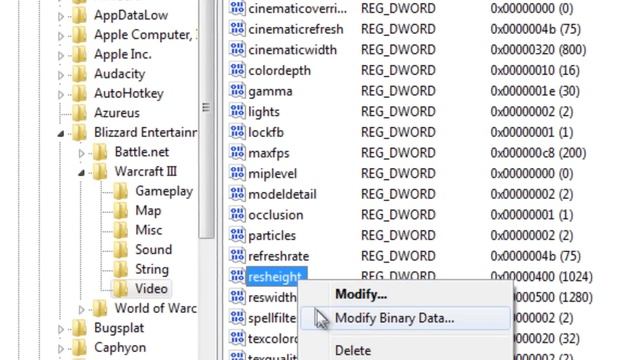640x360 pixels.
Task: Click the cinematicwidth DWORD value icon
Action: tap(237, 50)
